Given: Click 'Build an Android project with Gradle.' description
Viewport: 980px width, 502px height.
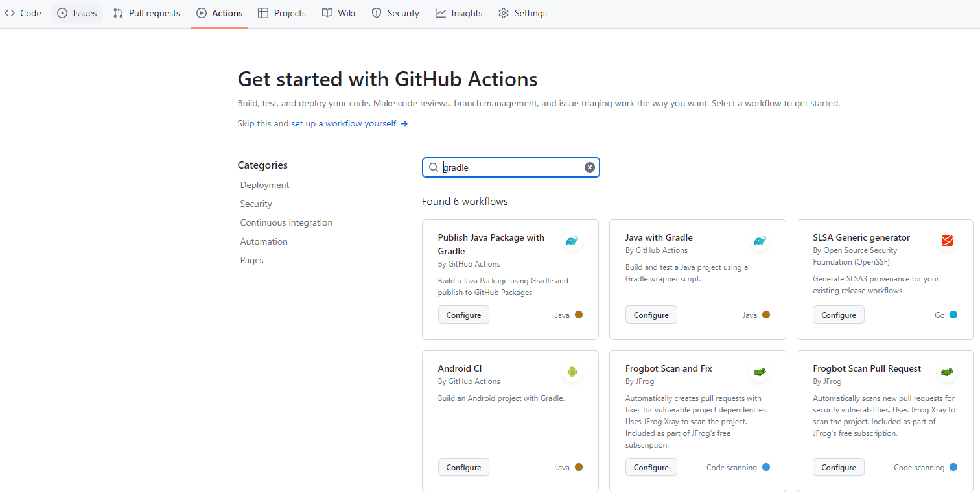Looking at the screenshot, I should coord(501,398).
